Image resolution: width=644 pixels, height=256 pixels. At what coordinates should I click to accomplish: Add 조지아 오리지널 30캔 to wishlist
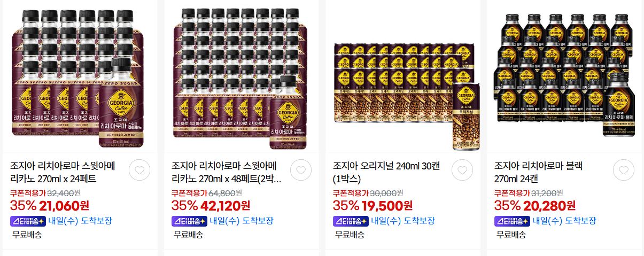(x=462, y=170)
